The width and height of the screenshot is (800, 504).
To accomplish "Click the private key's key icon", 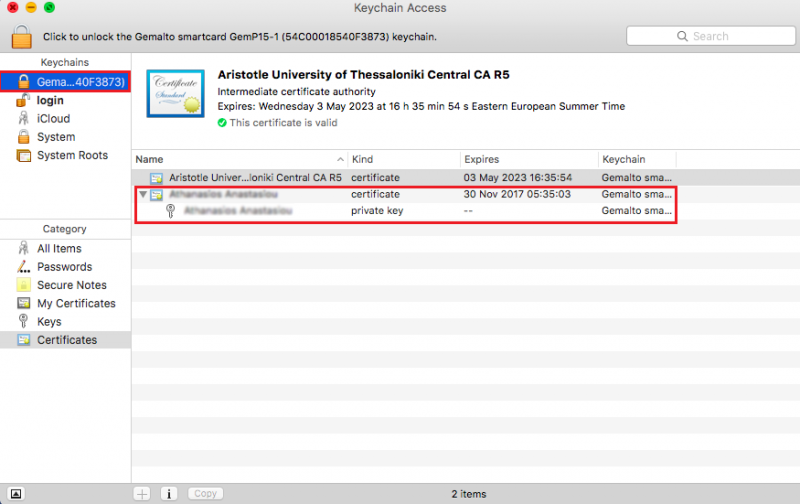I will pos(170,211).
